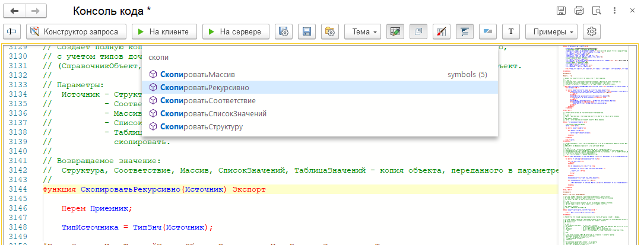
Task: Click the 'symbols (5)' label
Action: point(467,75)
